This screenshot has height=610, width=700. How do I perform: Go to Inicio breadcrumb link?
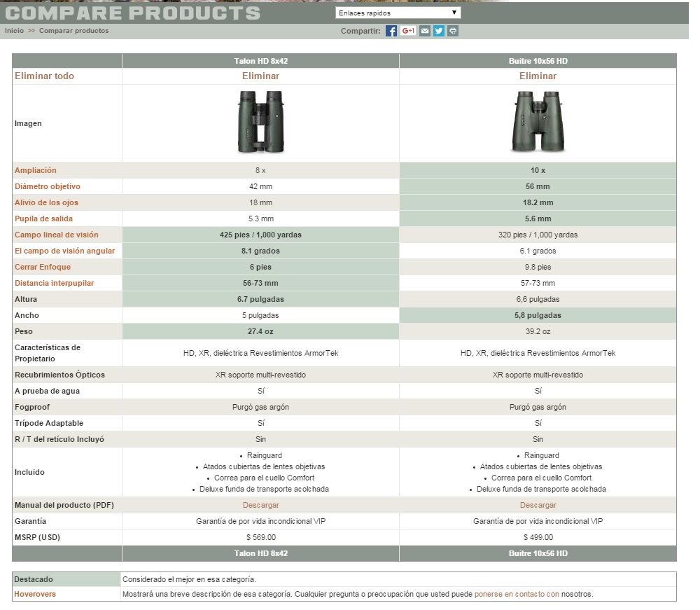pyautogui.click(x=14, y=31)
